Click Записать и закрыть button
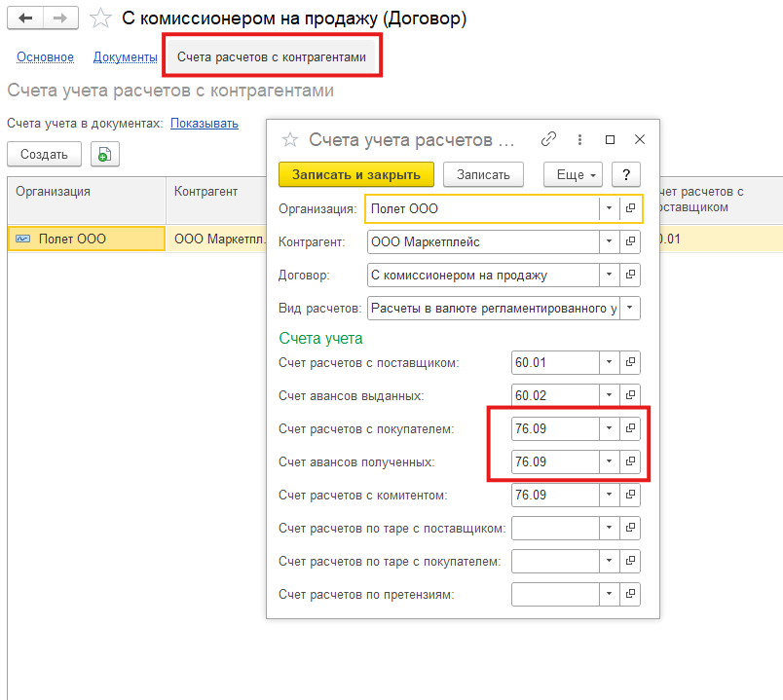 (355, 174)
